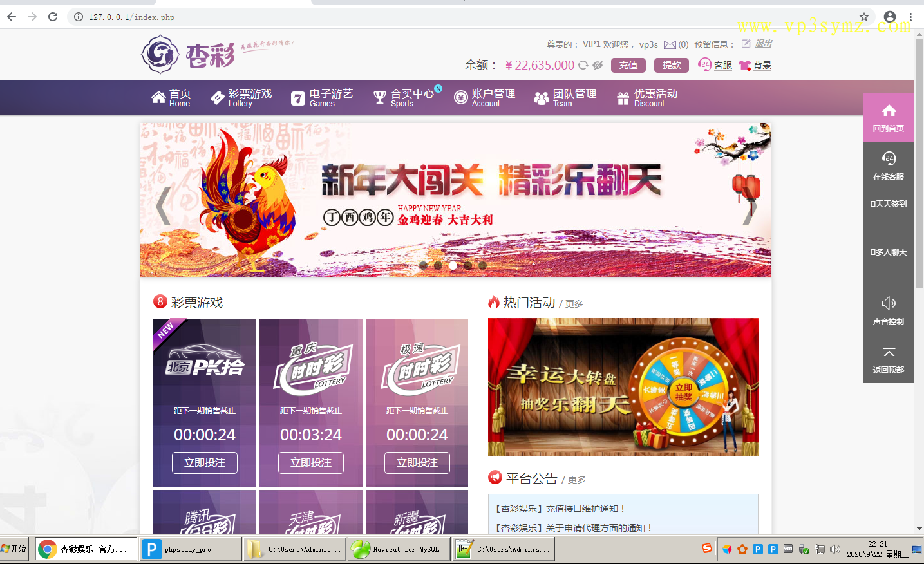Click the address bar URL field
Viewport: 924px width, 564px height.
(x=470, y=17)
